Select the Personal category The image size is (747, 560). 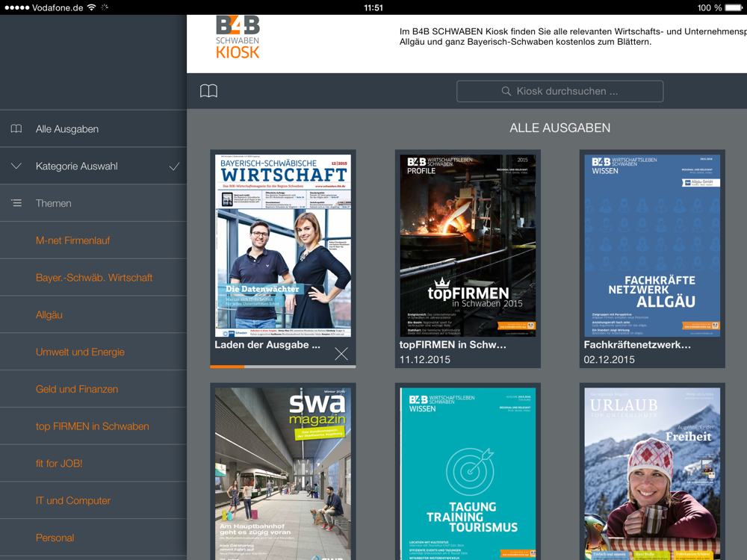tap(93, 537)
